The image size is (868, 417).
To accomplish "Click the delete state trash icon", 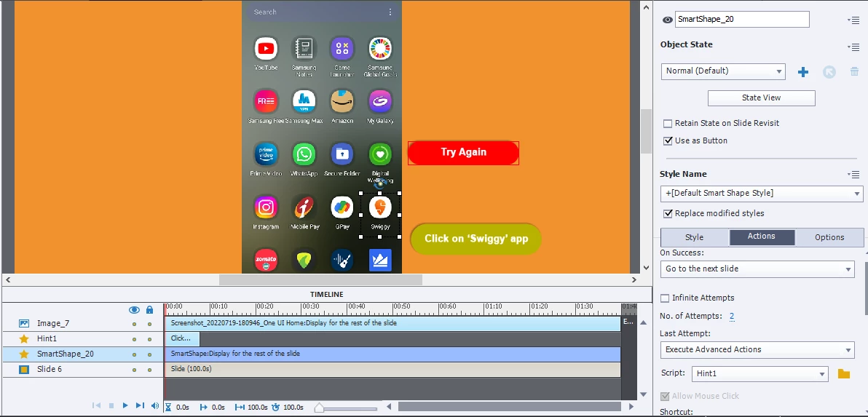I will [855, 72].
